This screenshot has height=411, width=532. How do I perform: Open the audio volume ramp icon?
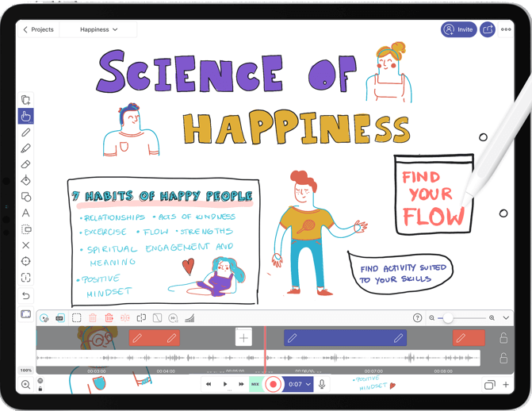(189, 318)
